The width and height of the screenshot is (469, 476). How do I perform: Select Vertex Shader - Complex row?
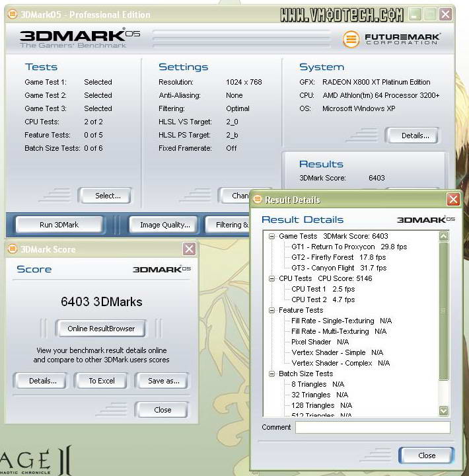(341, 363)
